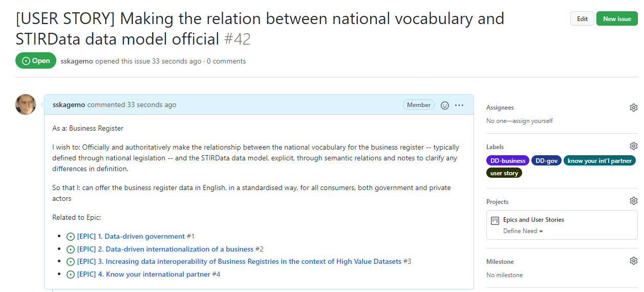This screenshot has height=292, width=644.
Task: Open EPIC 1 Data-driven government link
Action: [131, 236]
